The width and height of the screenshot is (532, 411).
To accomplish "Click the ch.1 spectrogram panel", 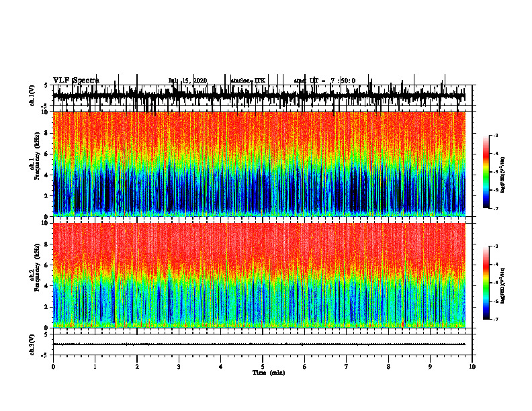I will (x=259, y=164).
